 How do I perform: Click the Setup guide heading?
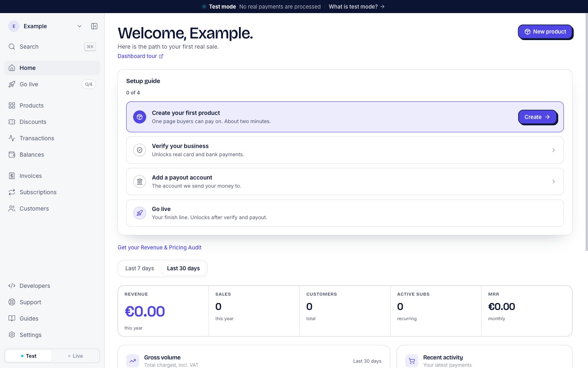tap(143, 81)
